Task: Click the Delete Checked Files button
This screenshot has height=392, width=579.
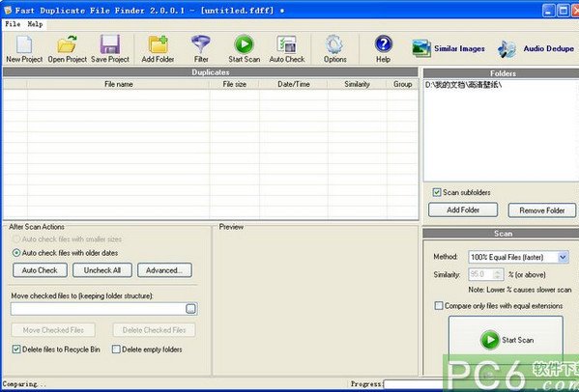Action: (154, 330)
